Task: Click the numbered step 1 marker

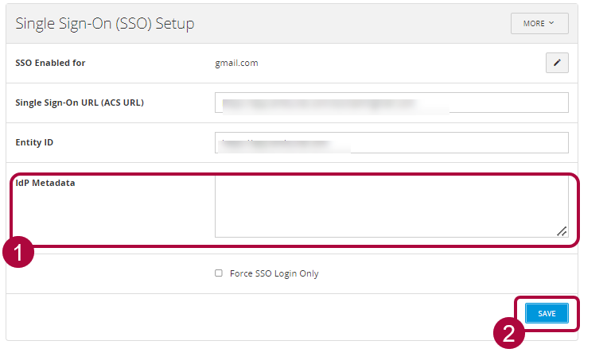Action: point(18,254)
